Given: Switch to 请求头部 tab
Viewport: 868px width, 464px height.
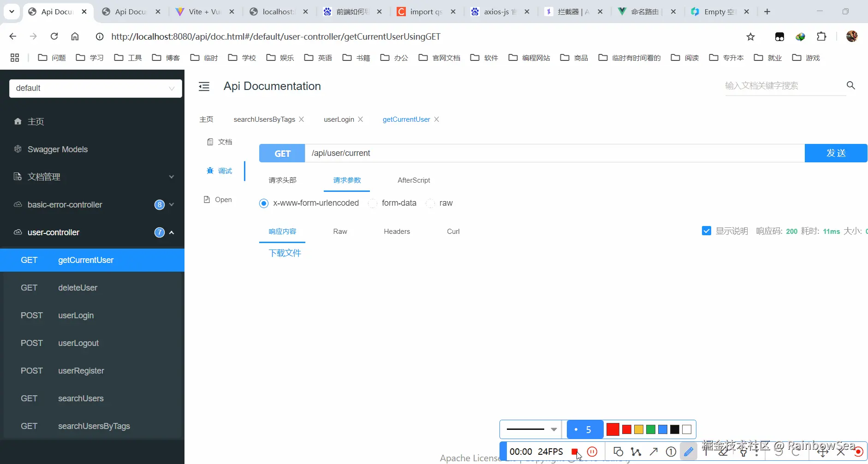Looking at the screenshot, I should click(x=282, y=180).
